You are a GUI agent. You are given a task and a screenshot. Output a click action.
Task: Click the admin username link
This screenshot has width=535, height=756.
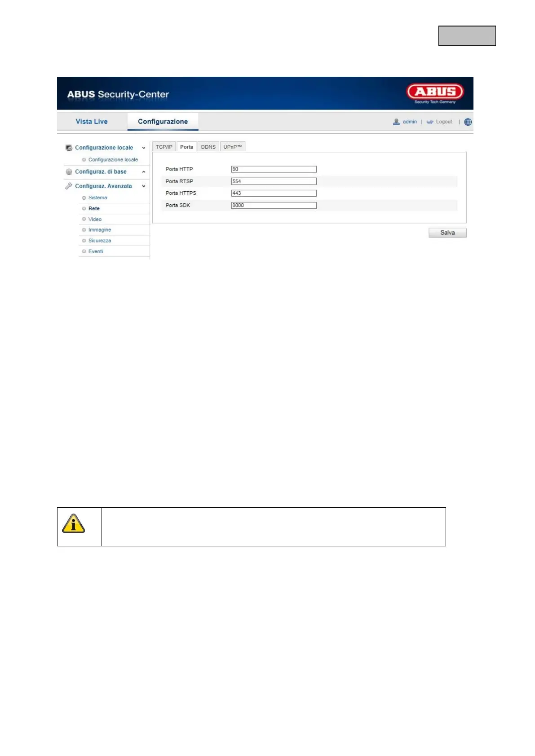[410, 122]
